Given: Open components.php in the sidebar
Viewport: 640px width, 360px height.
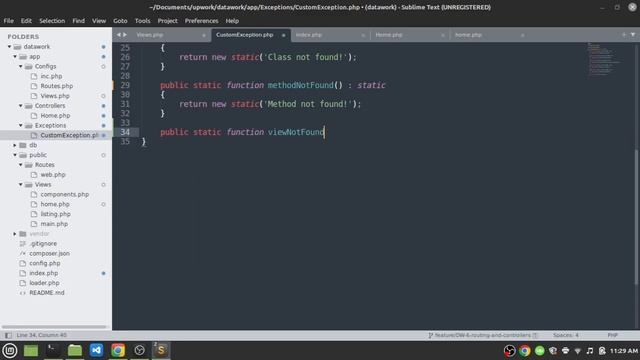Looking at the screenshot, I should (64, 194).
